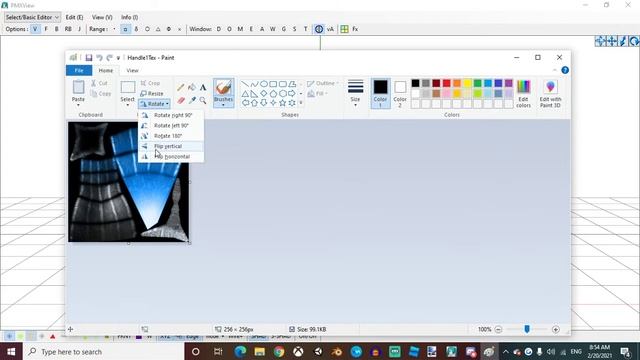The image size is (640, 360).
Task: Select the Text tool in Paint
Action: point(203,87)
